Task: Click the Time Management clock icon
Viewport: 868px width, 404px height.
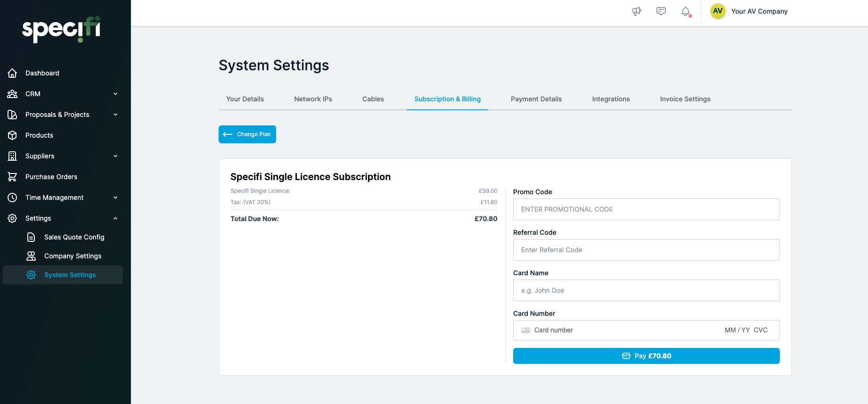Action: coord(13,198)
